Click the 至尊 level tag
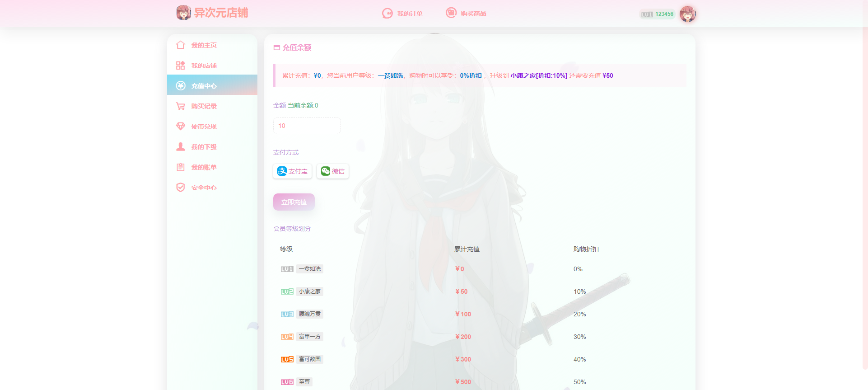This screenshot has width=868, height=390. (304, 382)
